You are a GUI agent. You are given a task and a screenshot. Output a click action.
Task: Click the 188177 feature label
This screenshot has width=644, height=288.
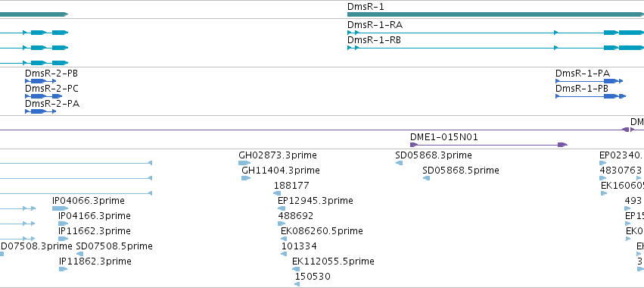291,186
